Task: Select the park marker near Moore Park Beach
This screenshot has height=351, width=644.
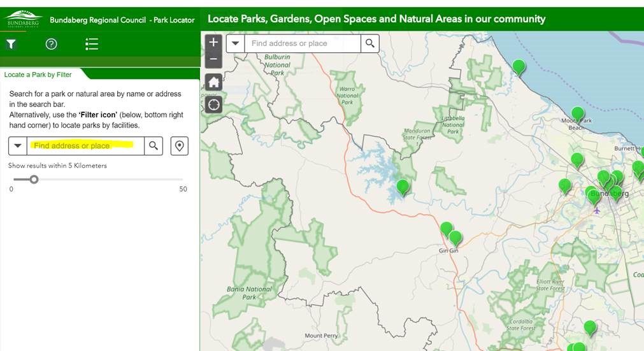Action: [x=578, y=115]
